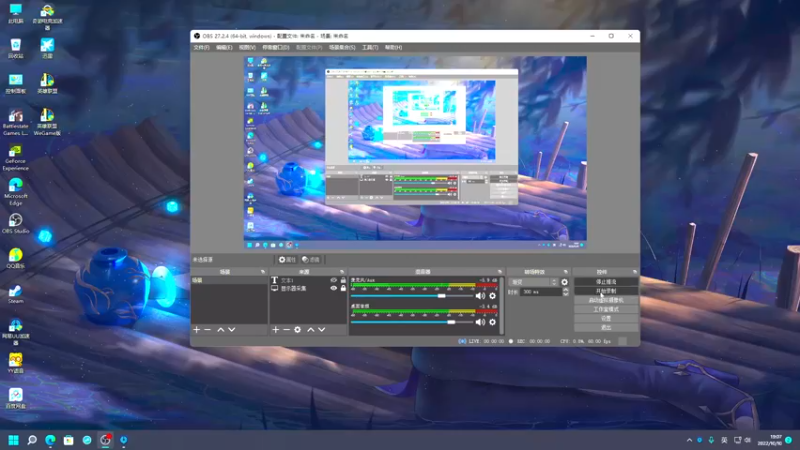Move the source up in Sources list
800x450 pixels.
click(x=311, y=330)
